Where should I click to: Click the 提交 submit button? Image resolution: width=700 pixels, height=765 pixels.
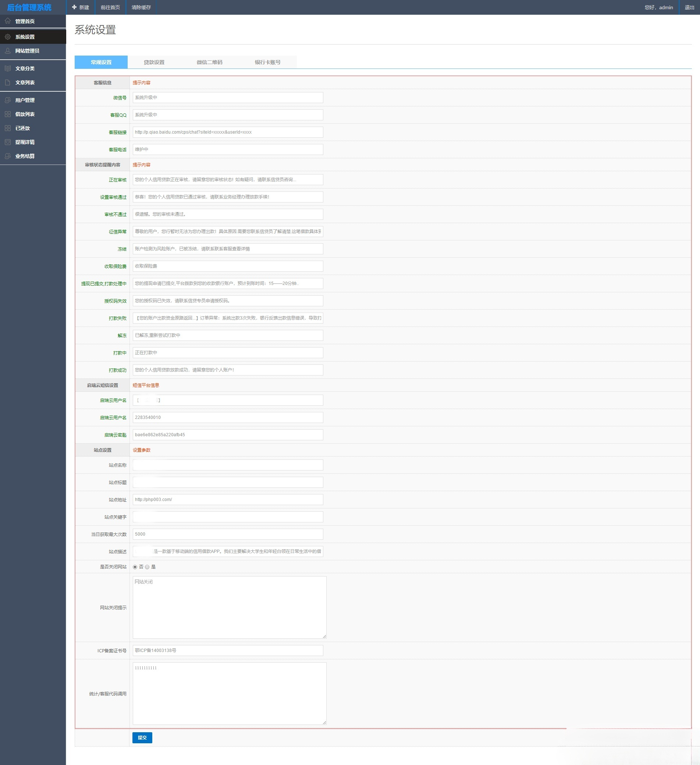coord(142,737)
